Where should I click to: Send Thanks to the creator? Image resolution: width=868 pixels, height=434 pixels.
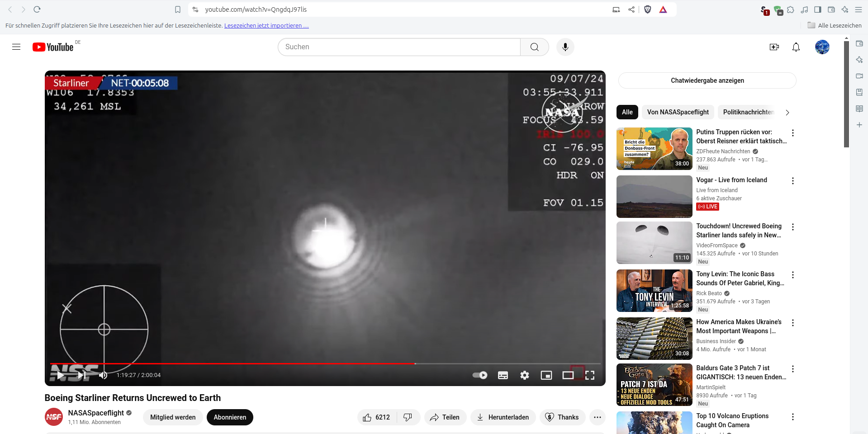(x=562, y=417)
